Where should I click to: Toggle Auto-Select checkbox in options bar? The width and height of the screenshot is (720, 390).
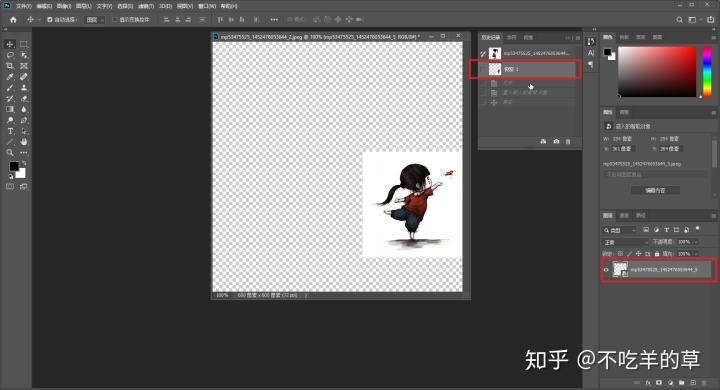(x=50, y=20)
